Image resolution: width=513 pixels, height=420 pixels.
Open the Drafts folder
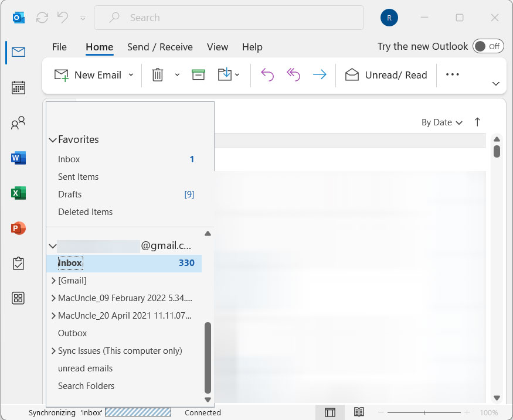pos(70,194)
